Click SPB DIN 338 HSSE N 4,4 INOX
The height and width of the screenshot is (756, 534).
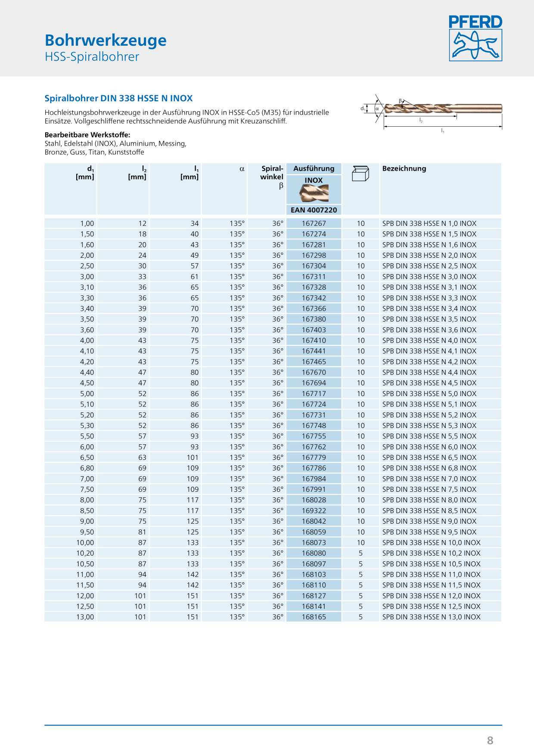click(429, 372)
